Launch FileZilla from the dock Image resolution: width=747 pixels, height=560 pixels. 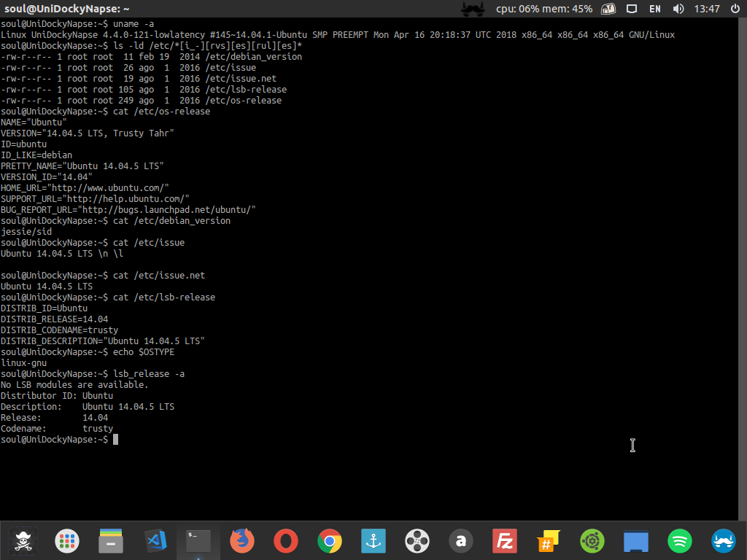(505, 542)
